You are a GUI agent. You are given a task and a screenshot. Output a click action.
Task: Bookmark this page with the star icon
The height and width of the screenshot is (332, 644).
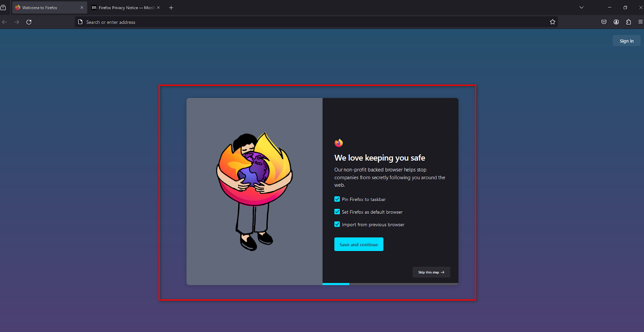tap(553, 22)
